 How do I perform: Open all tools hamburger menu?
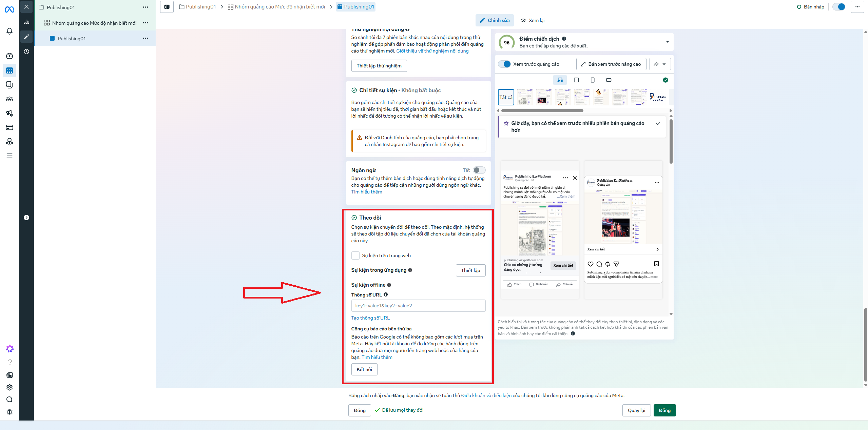point(9,156)
